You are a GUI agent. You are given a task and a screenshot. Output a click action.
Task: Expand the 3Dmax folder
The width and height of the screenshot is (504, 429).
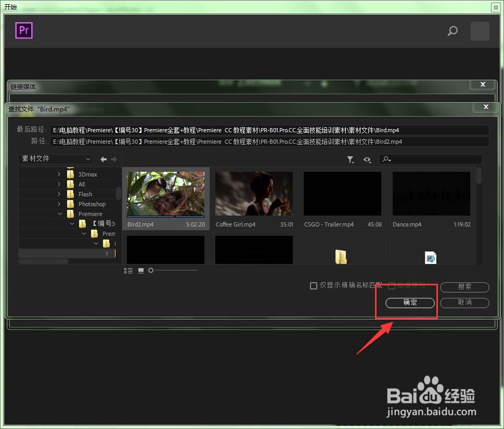[59, 174]
